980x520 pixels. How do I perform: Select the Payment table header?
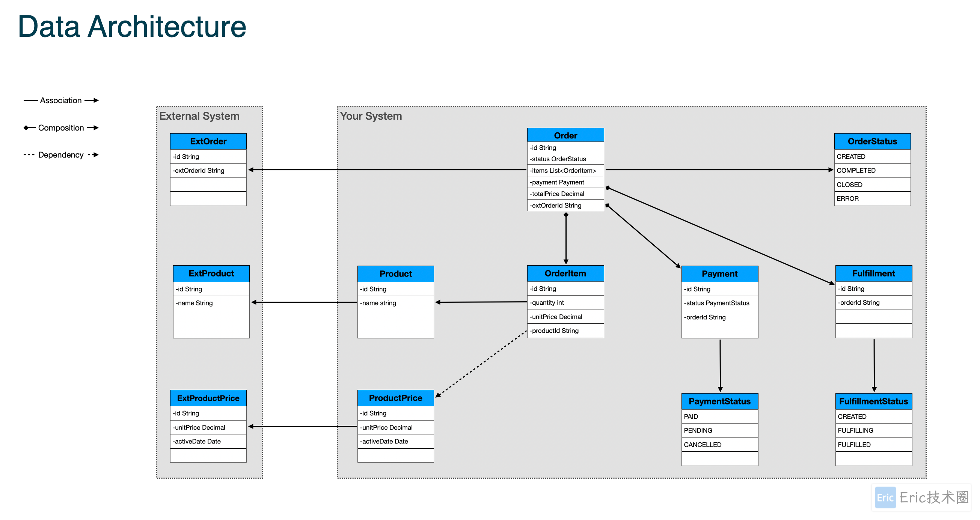720,274
